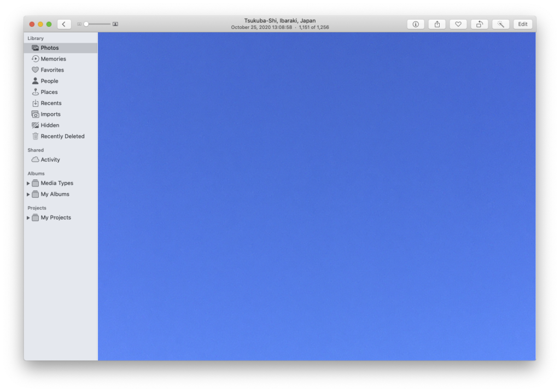Select Photos in the Library sidebar
The height and width of the screenshot is (392, 560).
coord(49,48)
